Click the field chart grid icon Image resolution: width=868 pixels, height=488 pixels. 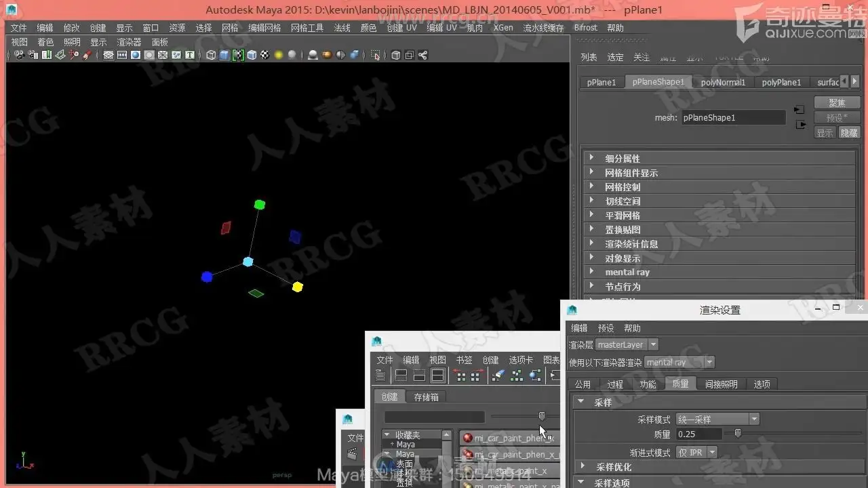[x=163, y=55]
